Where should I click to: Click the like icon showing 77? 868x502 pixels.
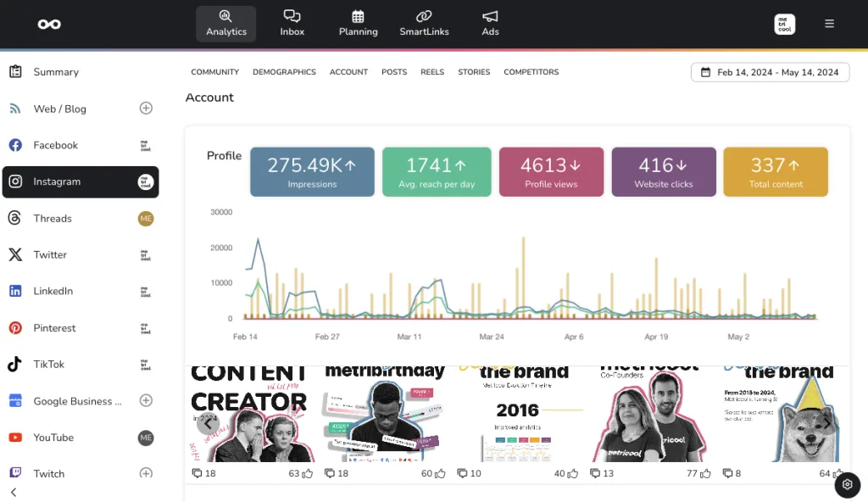[706, 473]
